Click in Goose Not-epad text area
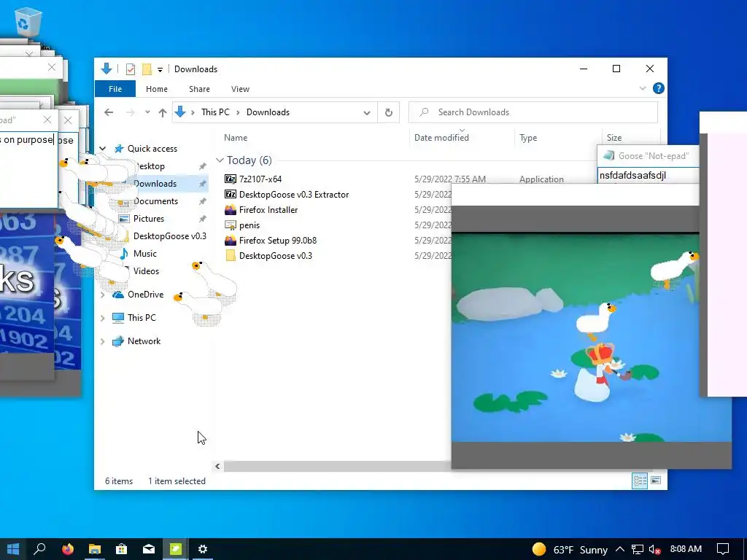747x560 pixels. [648, 175]
